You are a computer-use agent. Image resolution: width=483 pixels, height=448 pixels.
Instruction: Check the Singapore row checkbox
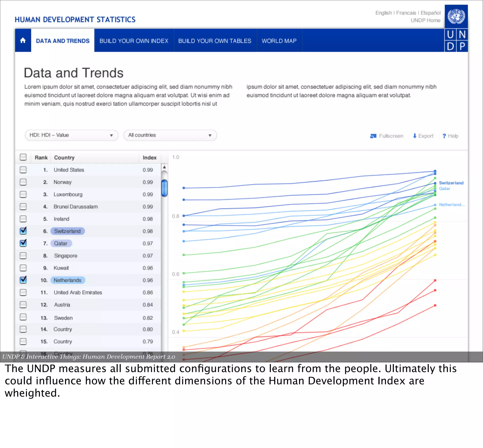(x=23, y=256)
